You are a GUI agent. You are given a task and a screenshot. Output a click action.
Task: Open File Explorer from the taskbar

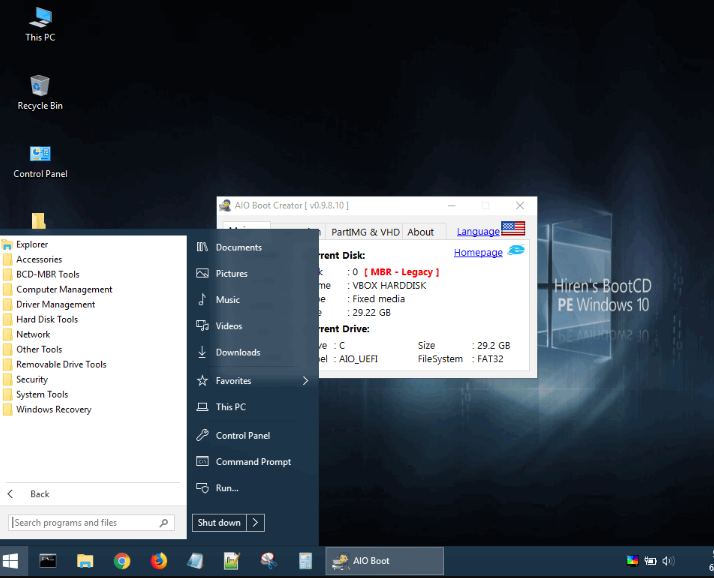coord(85,561)
